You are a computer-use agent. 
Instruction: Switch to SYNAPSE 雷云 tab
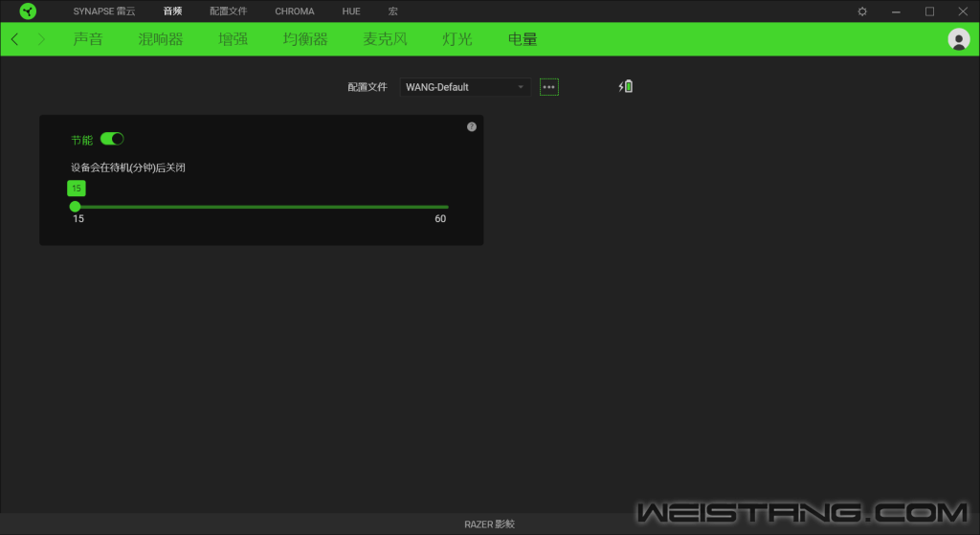pyautogui.click(x=103, y=11)
